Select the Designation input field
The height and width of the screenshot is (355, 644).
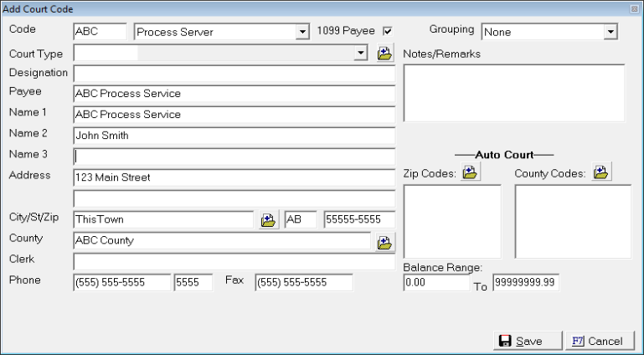coord(234,74)
